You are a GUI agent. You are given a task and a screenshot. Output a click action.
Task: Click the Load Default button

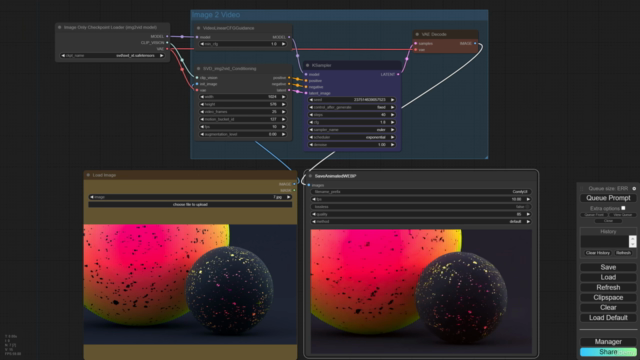[608, 318]
